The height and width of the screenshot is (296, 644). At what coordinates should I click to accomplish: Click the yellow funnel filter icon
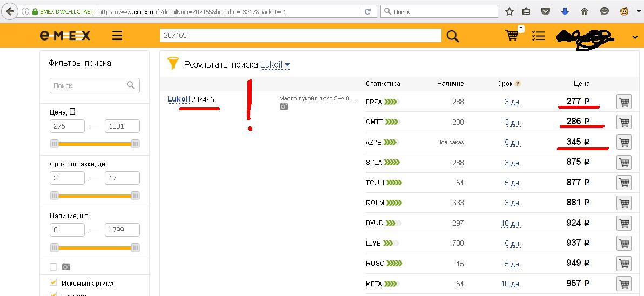[x=173, y=64]
